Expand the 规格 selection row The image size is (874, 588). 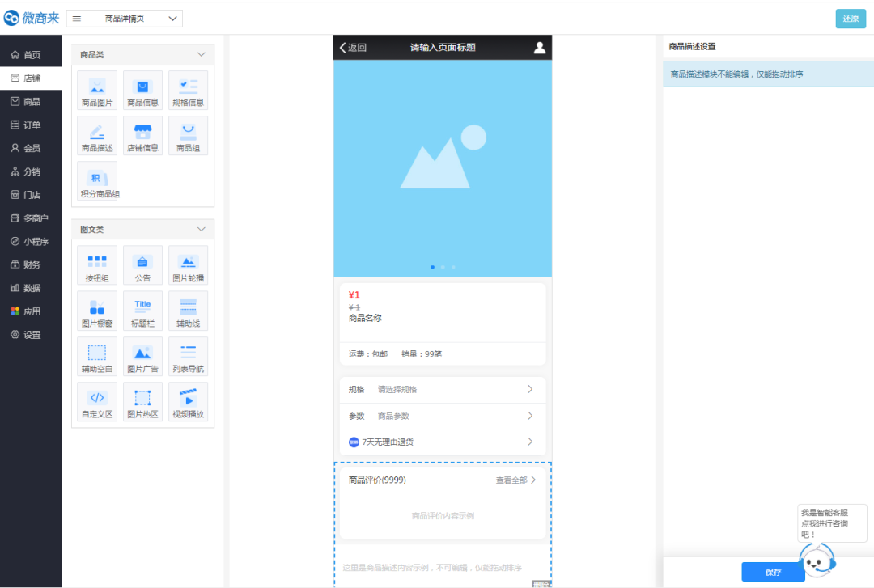441,389
